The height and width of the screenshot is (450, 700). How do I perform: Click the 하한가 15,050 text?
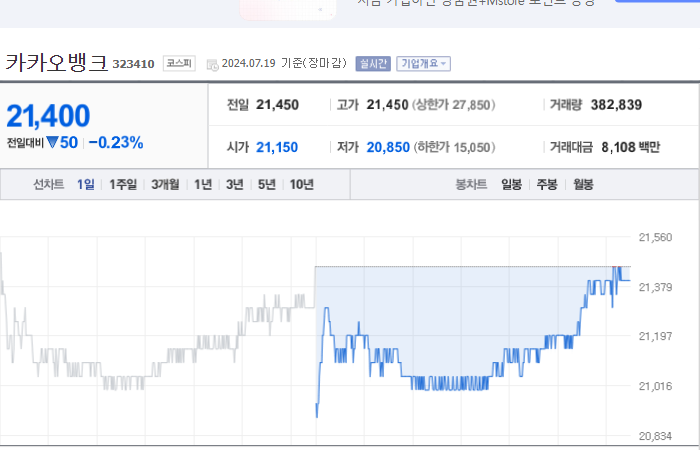click(454, 147)
